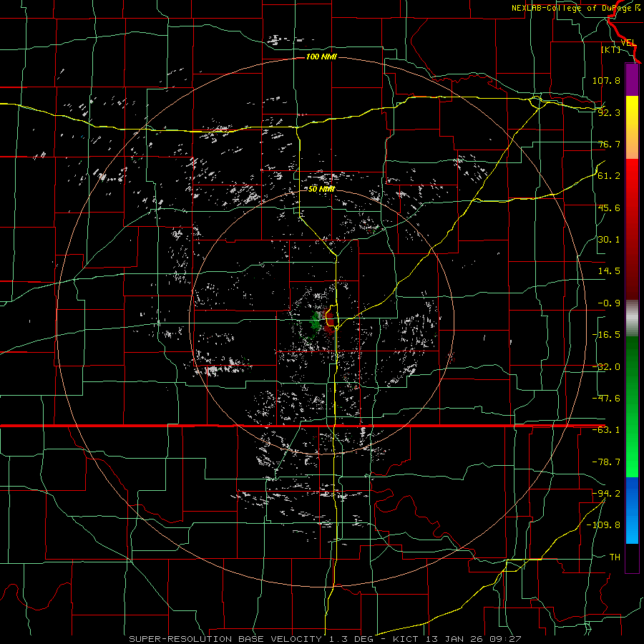Click the 45.6 velocity scale value
Viewport: 644px width, 644px height.
[609, 208]
